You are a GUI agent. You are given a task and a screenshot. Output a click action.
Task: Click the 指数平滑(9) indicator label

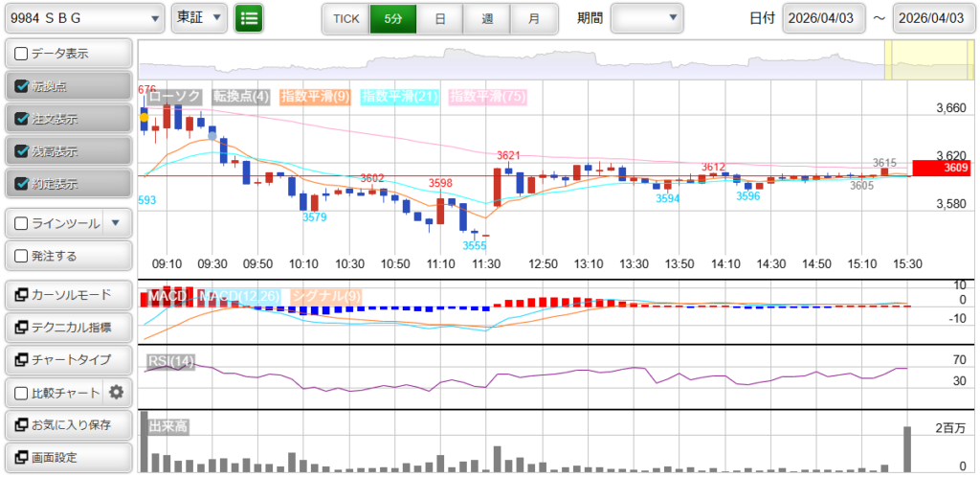[315, 96]
